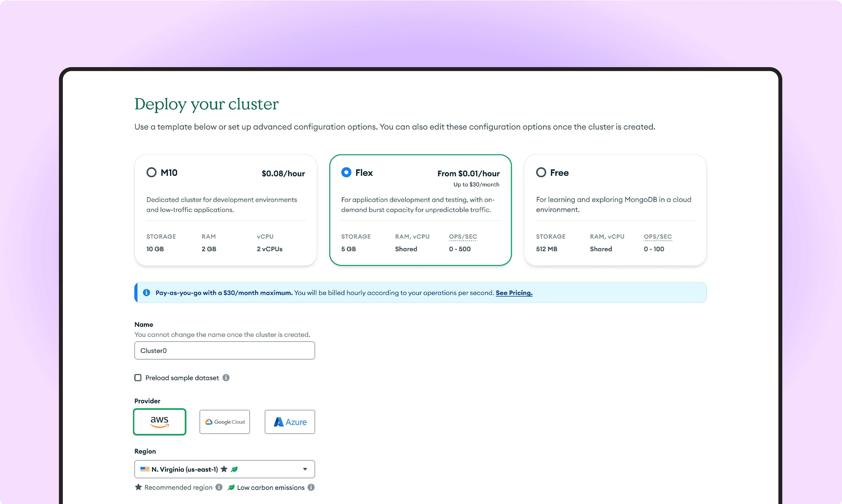
Task: Pick the Azure provider logo
Action: pos(290,421)
